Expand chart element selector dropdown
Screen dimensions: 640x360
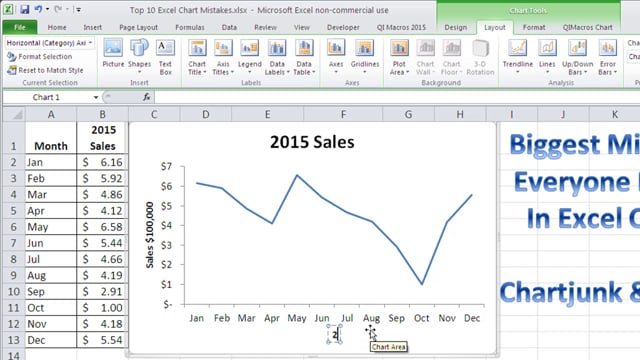click(x=91, y=43)
